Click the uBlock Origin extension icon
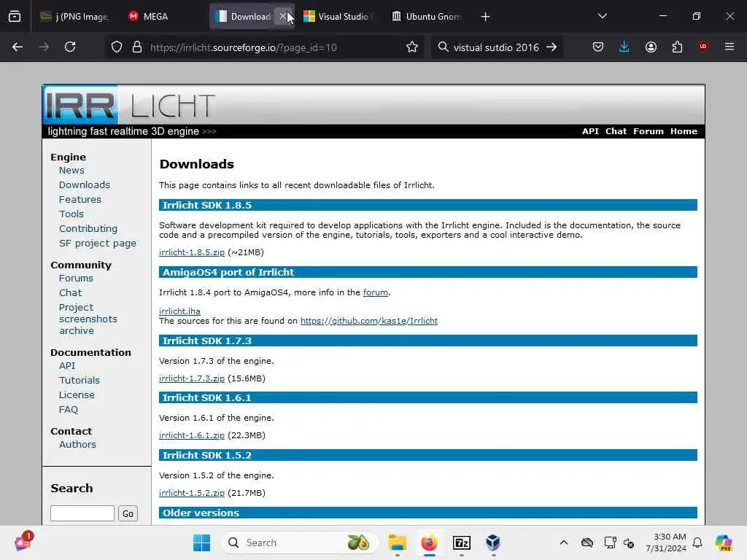 [703, 46]
